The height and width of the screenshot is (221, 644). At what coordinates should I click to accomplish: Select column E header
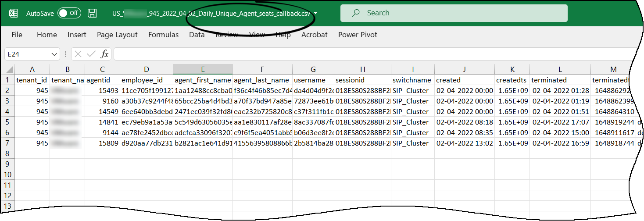click(202, 69)
